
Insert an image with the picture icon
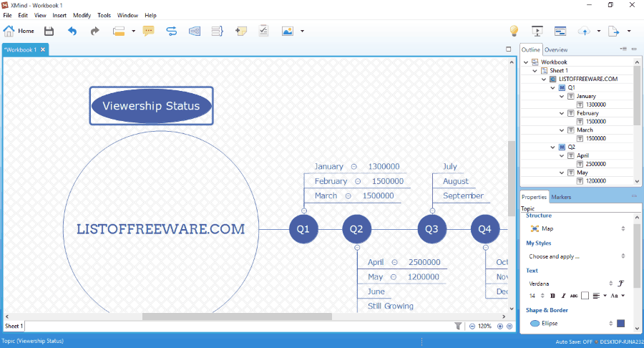coord(288,31)
